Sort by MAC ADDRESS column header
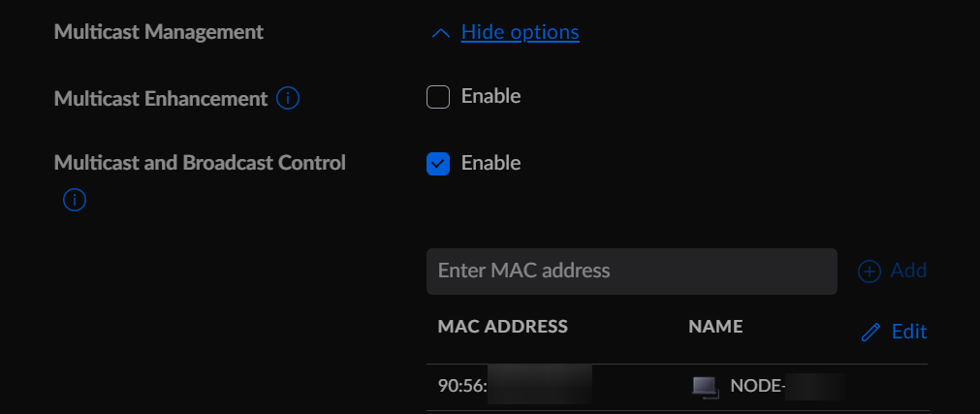This screenshot has height=414, width=980. (502, 327)
